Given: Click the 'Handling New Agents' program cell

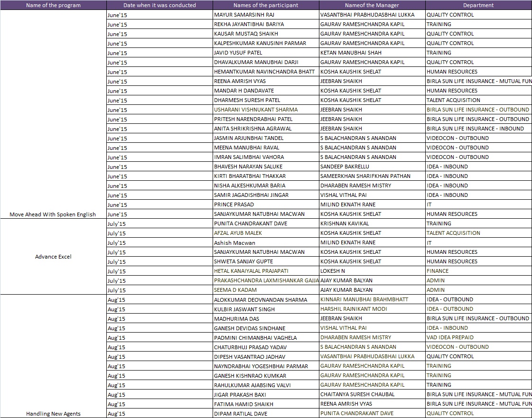Looking at the screenshot, I should click(53, 356).
